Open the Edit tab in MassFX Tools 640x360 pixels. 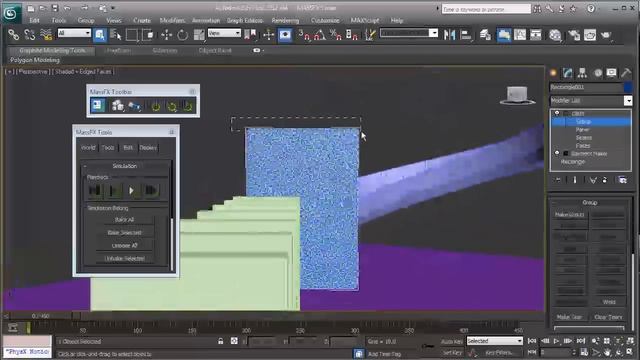[x=128, y=148]
